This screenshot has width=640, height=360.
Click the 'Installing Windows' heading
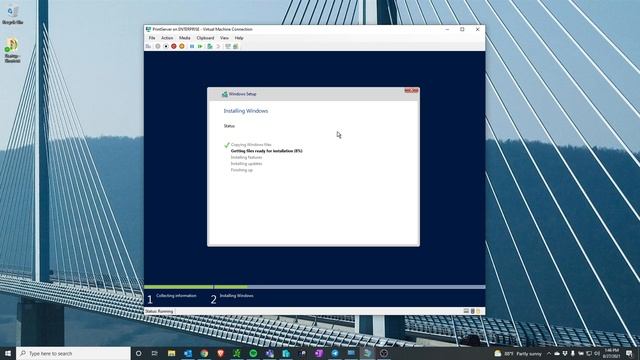pyautogui.click(x=246, y=111)
